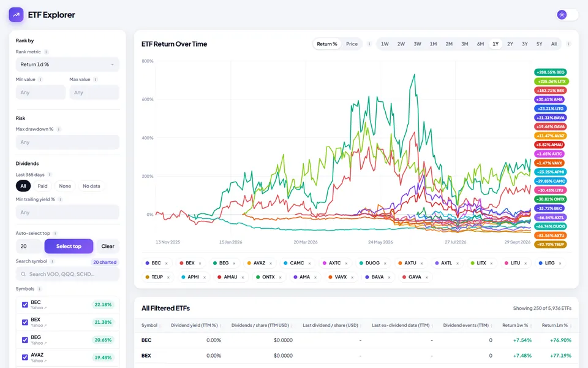This screenshot has height=368, width=588.
Task: Click the ETF Explorer logo icon
Action: tap(16, 15)
